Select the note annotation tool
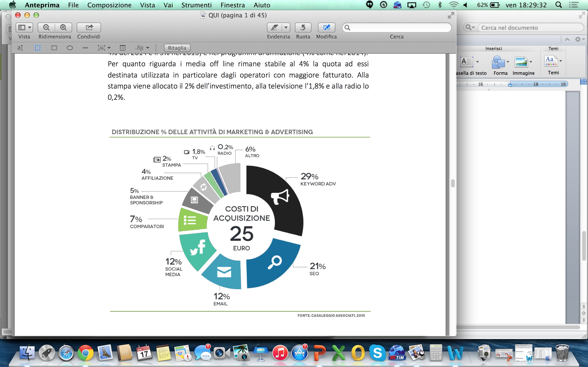 (x=123, y=48)
